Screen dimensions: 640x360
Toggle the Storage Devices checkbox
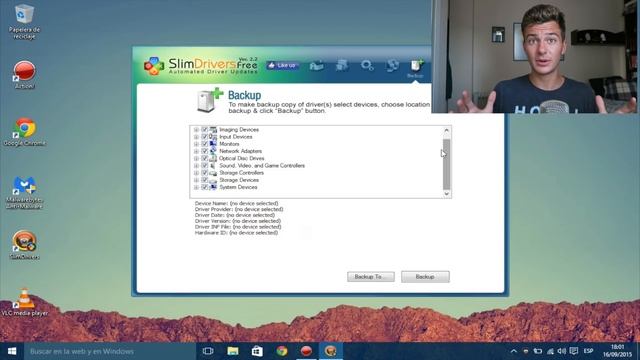click(x=205, y=180)
